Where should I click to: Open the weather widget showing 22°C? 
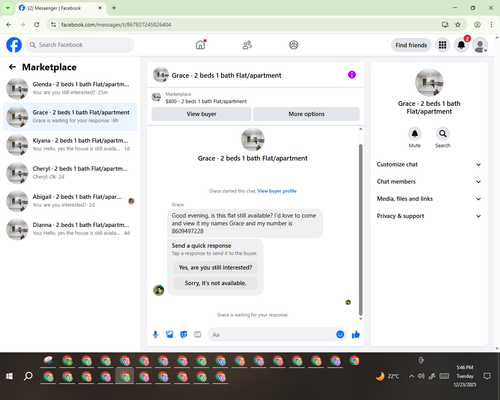(387, 376)
